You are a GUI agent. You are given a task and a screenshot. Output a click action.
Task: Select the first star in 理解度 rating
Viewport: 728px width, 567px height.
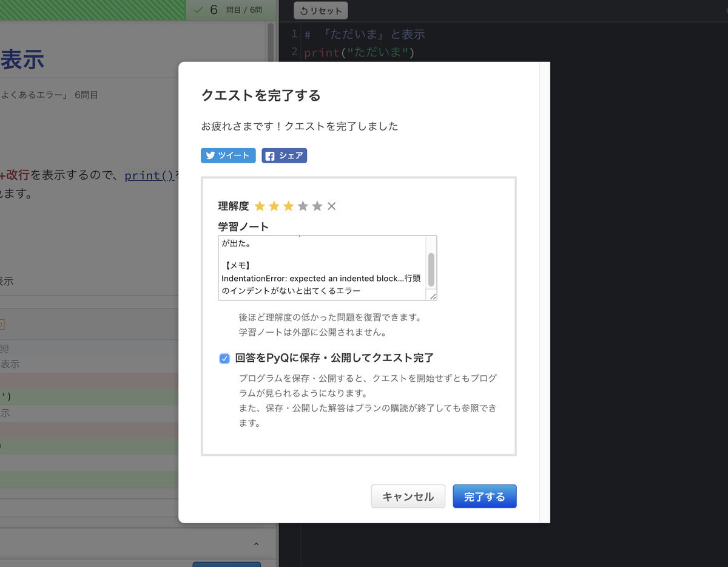[260, 206]
